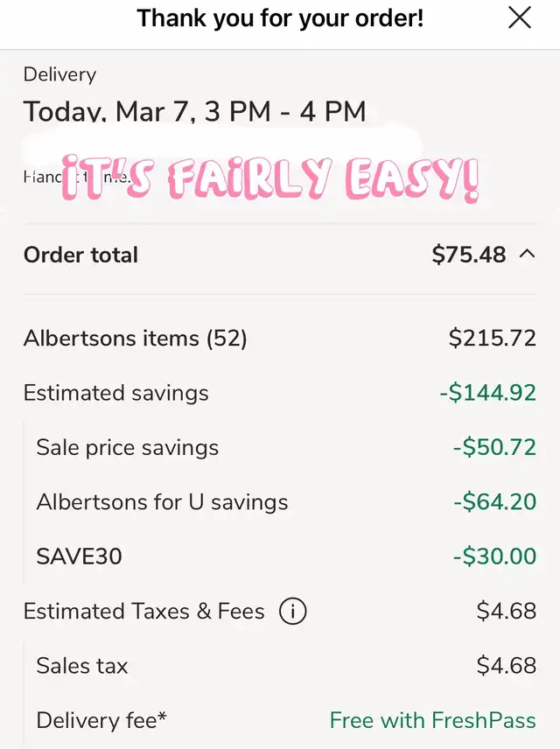Tap the Thank you for your order heading
This screenshot has width=560, height=749.
point(280,17)
